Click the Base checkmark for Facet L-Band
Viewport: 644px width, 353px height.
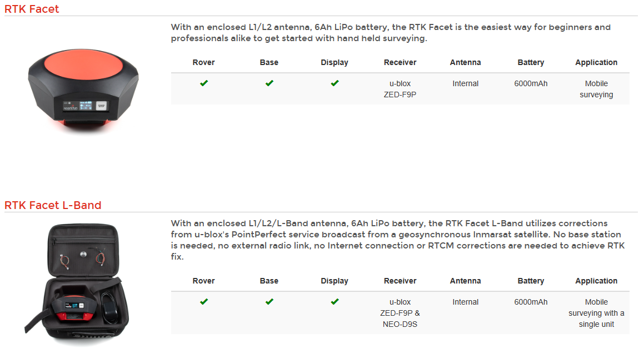click(x=269, y=302)
